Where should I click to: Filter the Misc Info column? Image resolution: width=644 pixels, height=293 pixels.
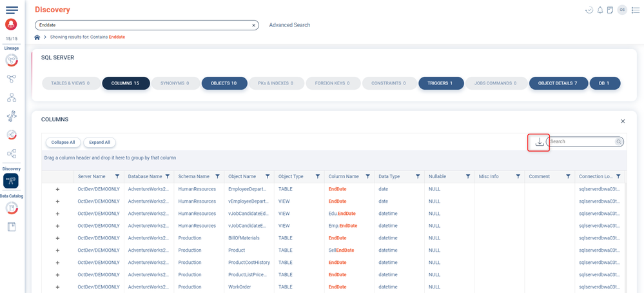click(518, 176)
